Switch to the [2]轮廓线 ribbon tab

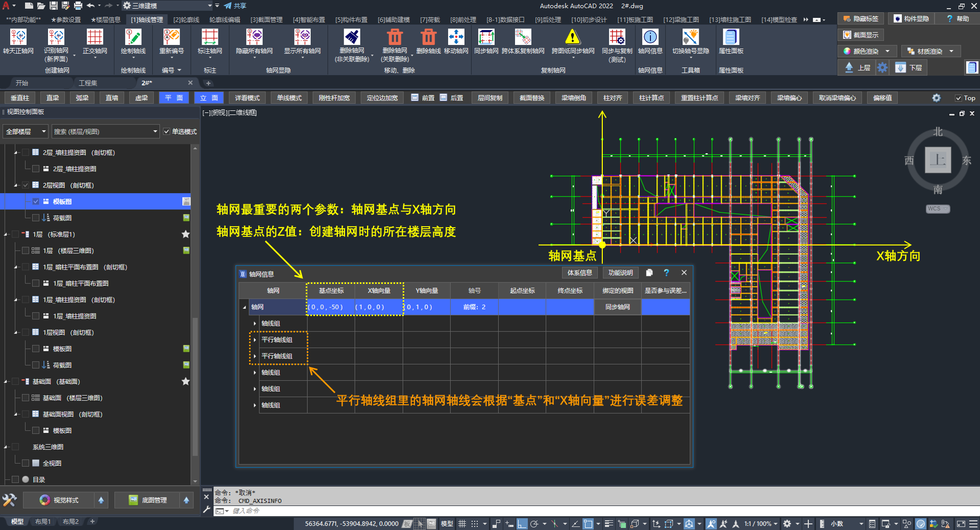point(186,20)
